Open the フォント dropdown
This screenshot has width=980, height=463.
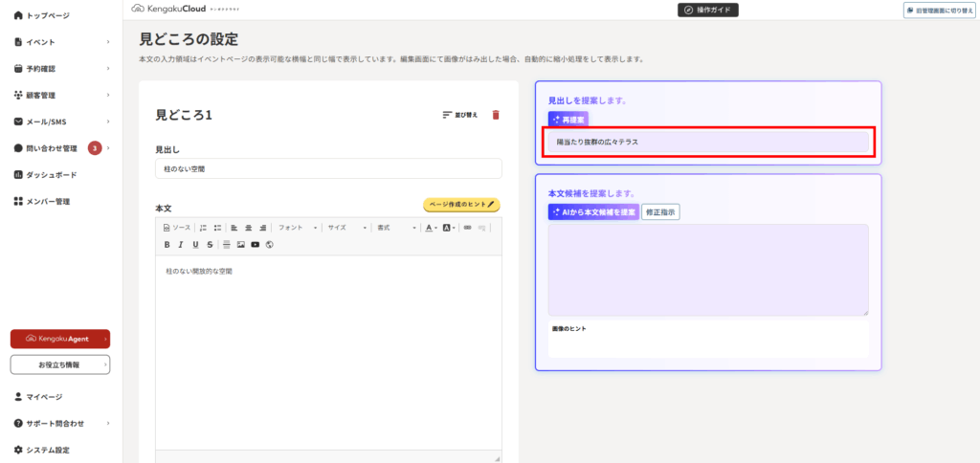click(298, 228)
